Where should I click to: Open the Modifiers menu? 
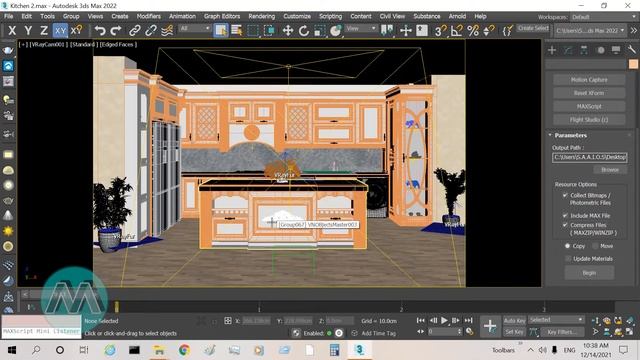click(x=149, y=16)
